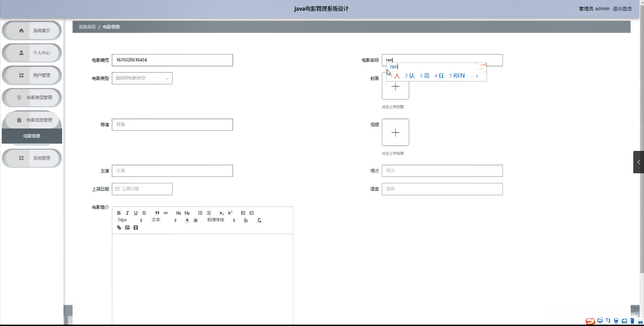The width and height of the screenshot is (644, 326).
Task: Open the 标准字体 font family dropdown
Action: pos(221,220)
